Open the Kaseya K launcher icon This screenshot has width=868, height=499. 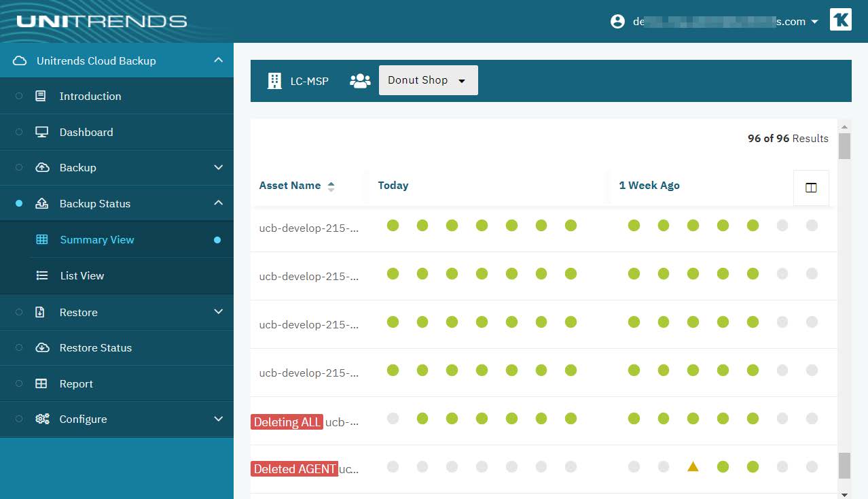(840, 20)
